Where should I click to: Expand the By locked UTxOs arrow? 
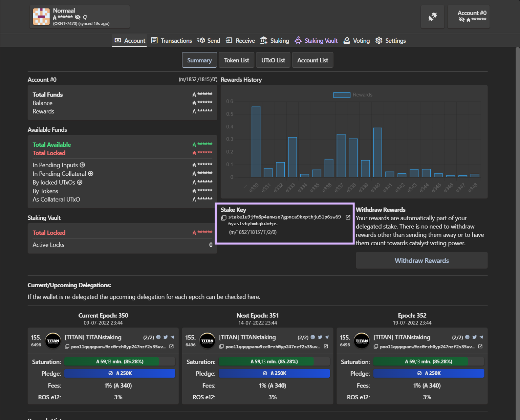[80, 182]
